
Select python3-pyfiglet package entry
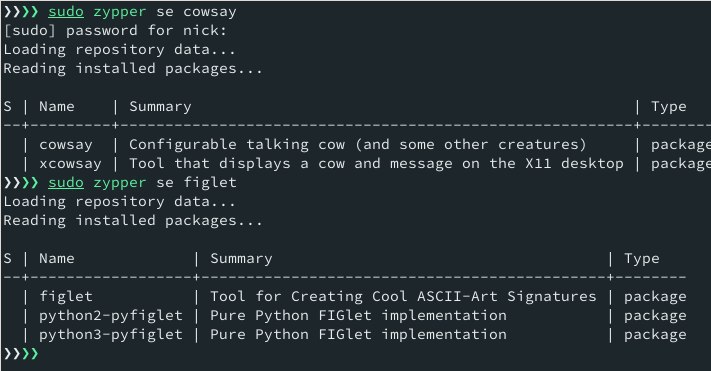(x=111, y=335)
